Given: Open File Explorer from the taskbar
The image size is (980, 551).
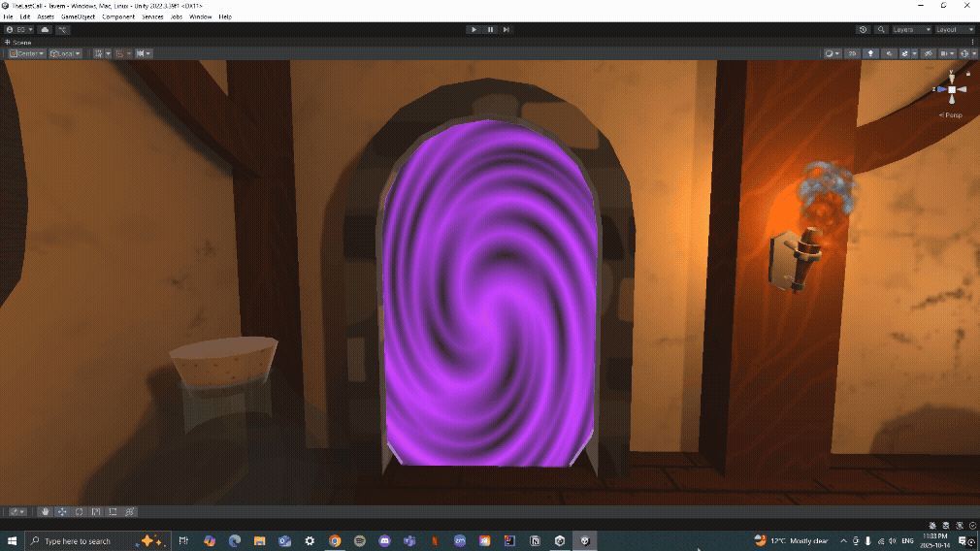Looking at the screenshot, I should [259, 541].
